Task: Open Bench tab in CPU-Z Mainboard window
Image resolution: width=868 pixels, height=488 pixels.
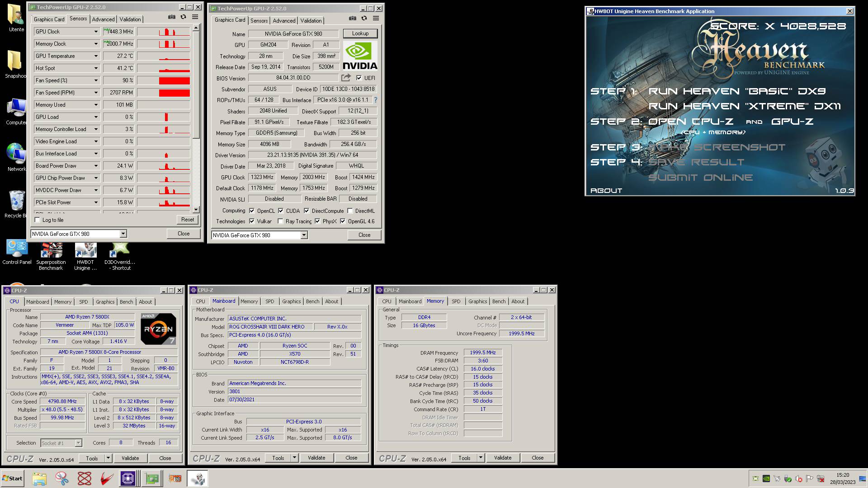Action: click(x=312, y=301)
